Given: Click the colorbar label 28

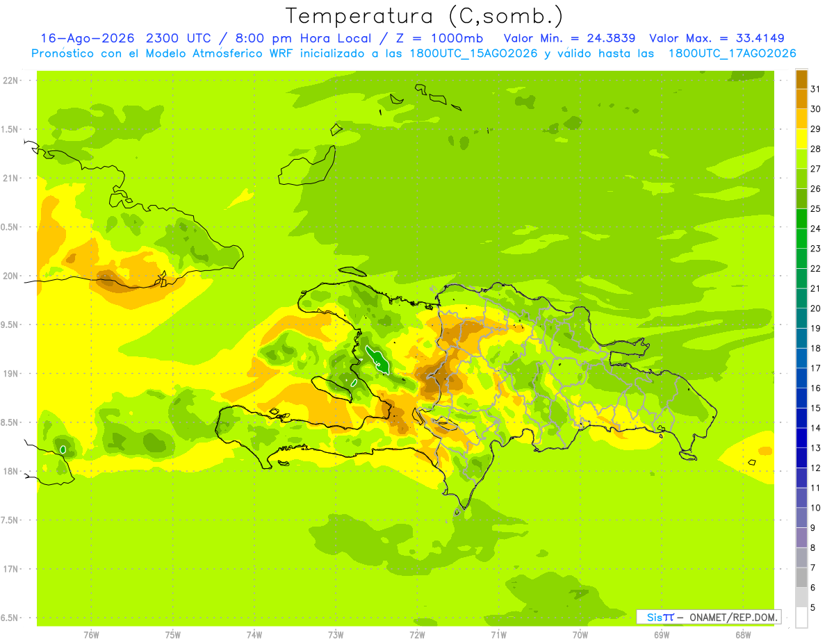Looking at the screenshot, I should [815, 149].
